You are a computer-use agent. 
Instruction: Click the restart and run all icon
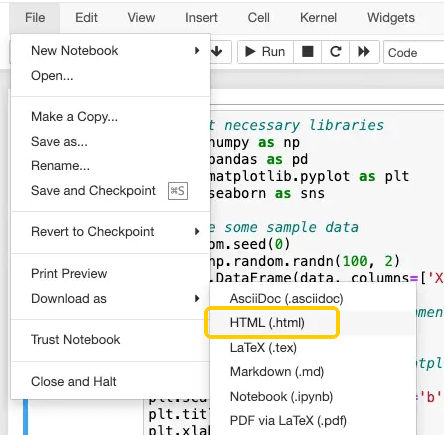[x=364, y=52]
